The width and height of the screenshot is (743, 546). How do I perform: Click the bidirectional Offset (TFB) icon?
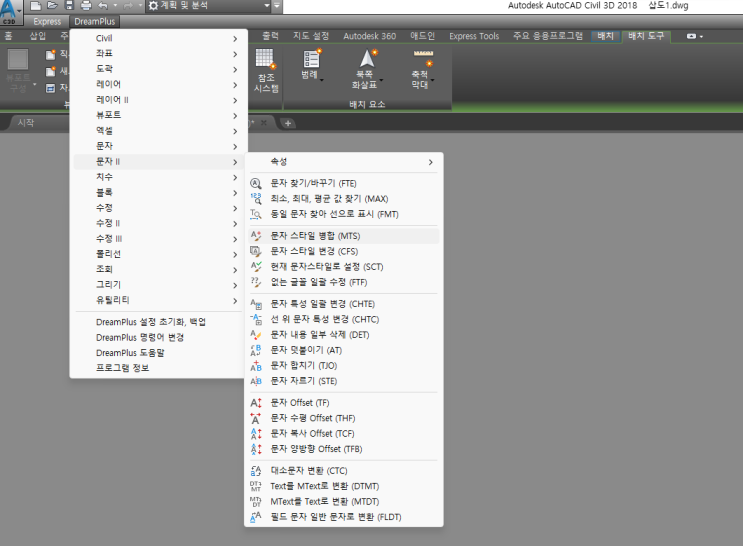point(256,449)
